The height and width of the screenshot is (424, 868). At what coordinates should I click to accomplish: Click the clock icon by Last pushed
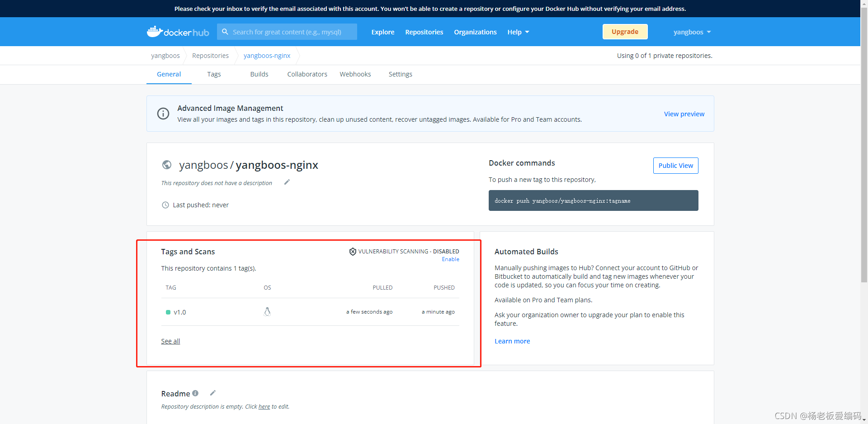coord(165,205)
